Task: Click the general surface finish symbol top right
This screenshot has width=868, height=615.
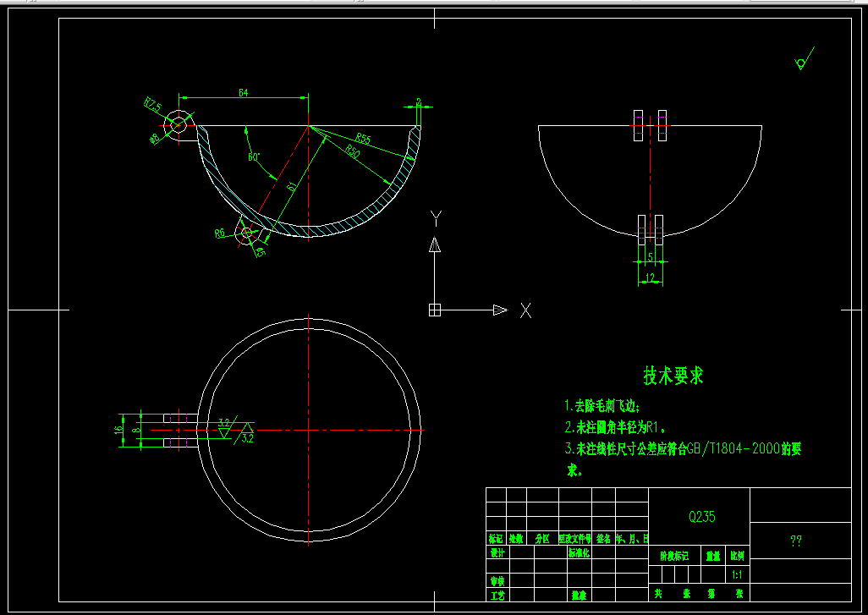Action: (x=805, y=58)
